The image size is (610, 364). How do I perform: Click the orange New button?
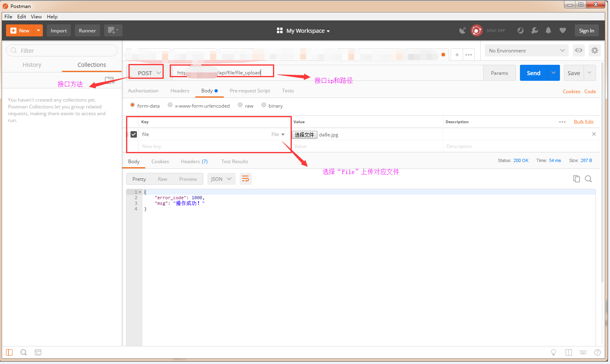(x=20, y=31)
